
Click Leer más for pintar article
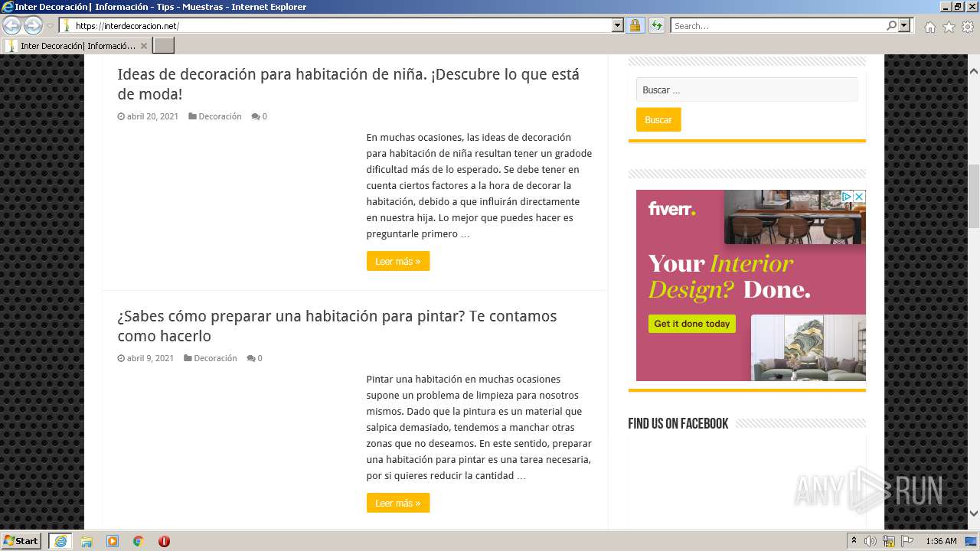pos(398,503)
